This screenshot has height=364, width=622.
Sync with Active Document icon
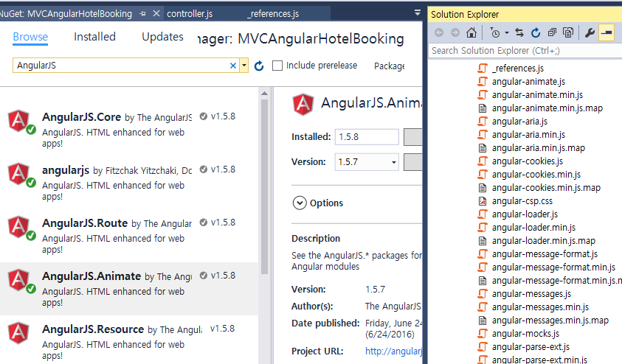coord(519,32)
